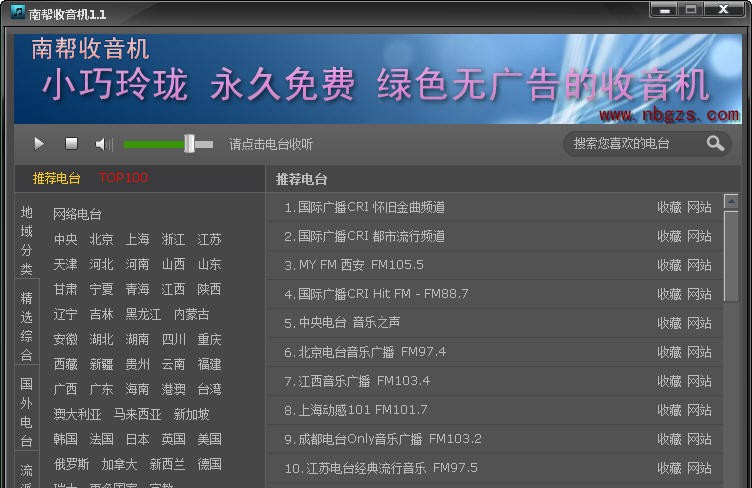Open the 台湾 region
Screen dimensions: 752x488
tap(209, 389)
